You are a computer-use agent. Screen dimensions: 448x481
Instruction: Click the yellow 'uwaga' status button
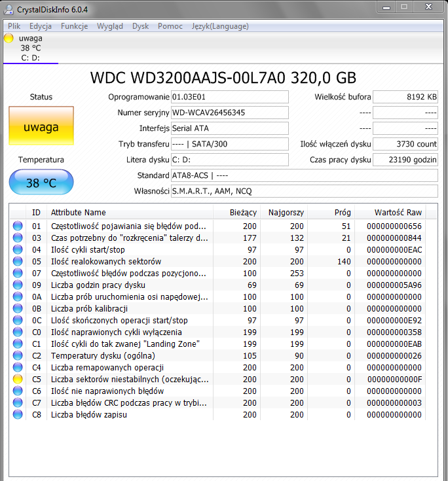tap(41, 126)
